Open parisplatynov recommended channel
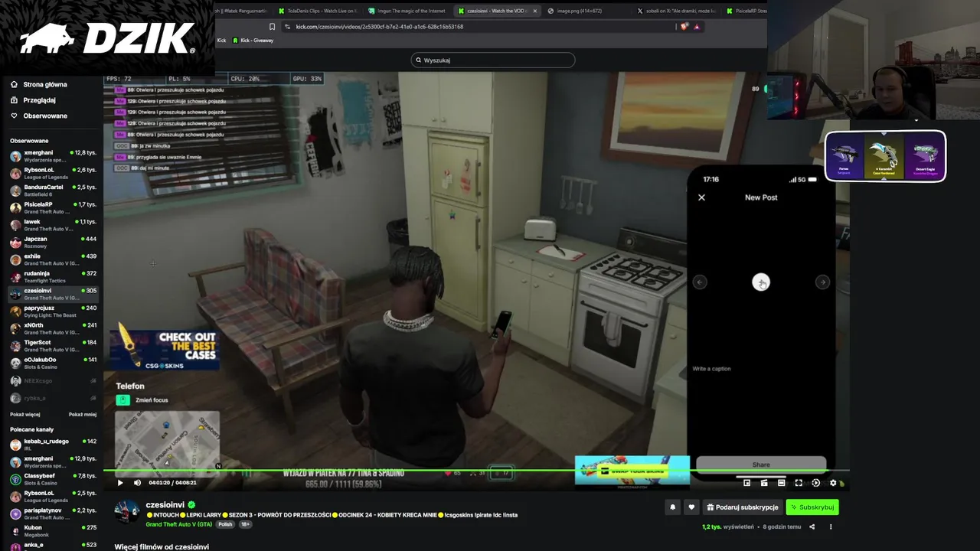Screen dimensions: 980x551 tap(54, 514)
